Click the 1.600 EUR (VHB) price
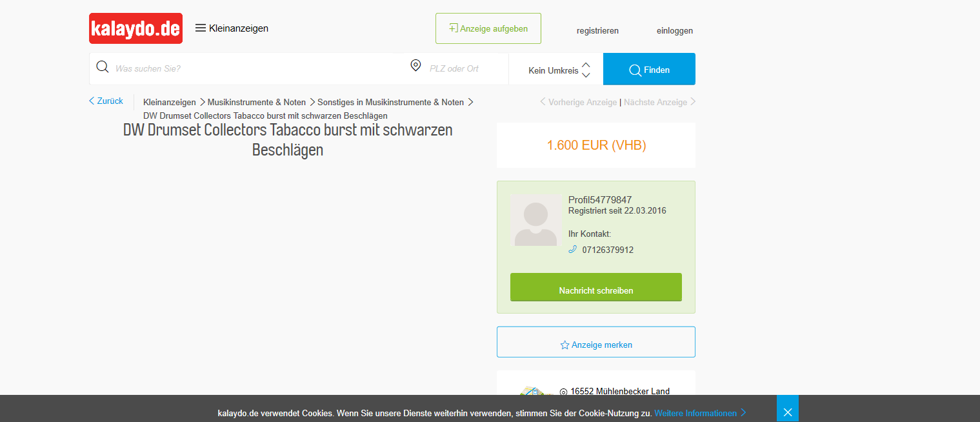The height and width of the screenshot is (422, 980). pyautogui.click(x=596, y=145)
